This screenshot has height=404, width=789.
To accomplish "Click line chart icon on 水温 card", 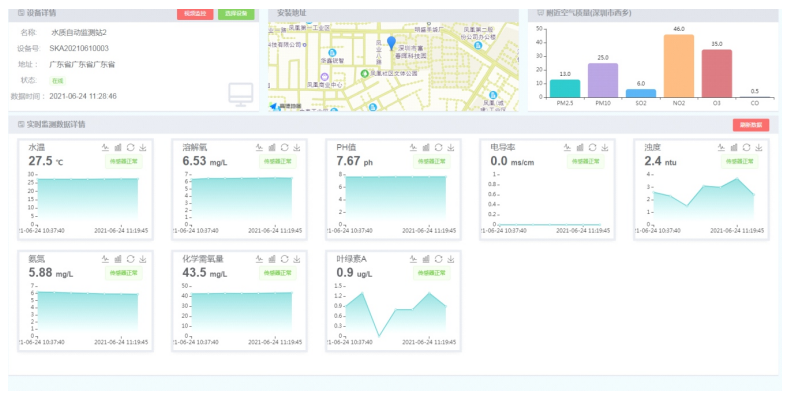I will (x=105, y=147).
